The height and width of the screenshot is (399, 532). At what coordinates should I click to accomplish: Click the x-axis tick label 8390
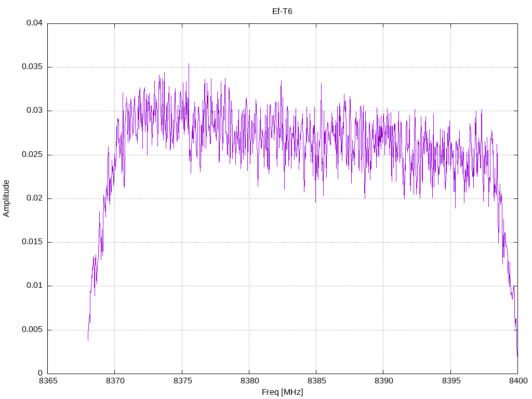click(384, 381)
